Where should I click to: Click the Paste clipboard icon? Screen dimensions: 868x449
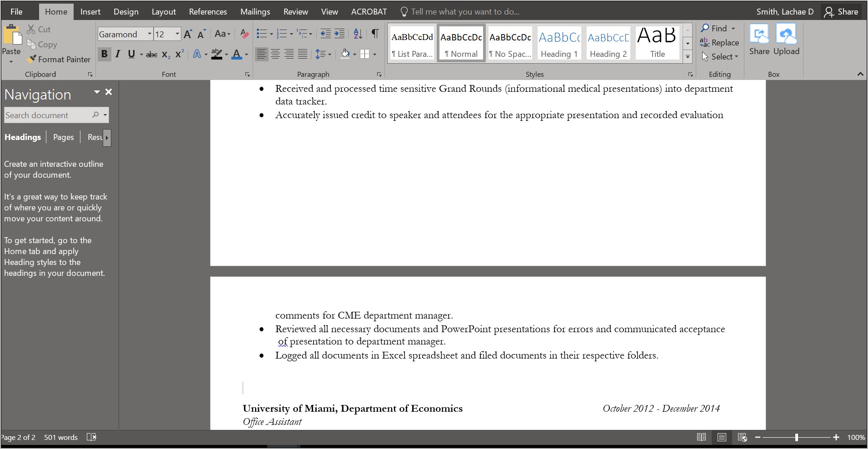[x=12, y=35]
